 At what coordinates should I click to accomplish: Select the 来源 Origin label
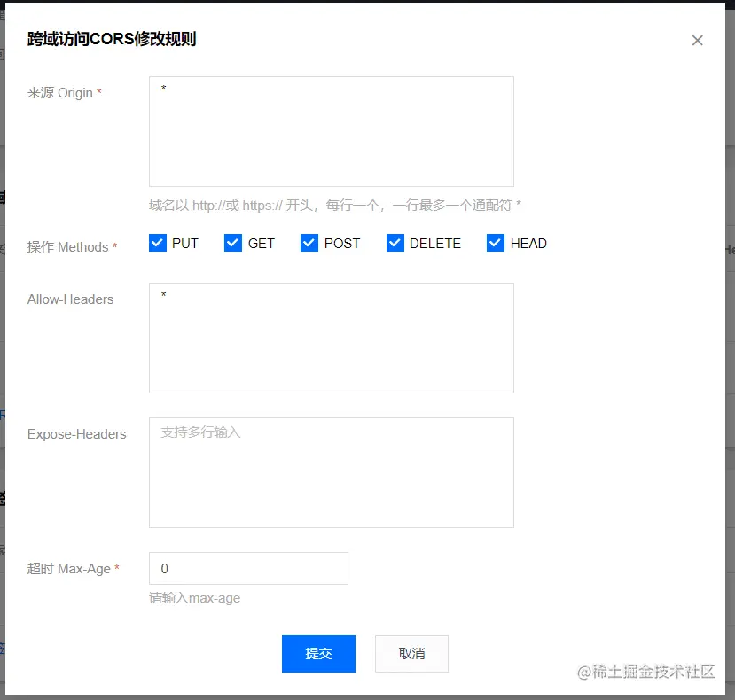pyautogui.click(x=64, y=93)
